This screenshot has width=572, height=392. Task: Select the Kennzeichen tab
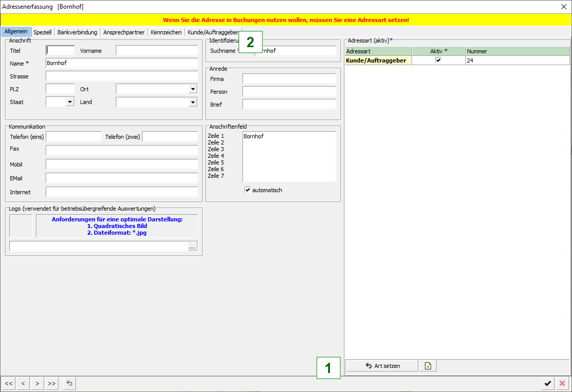166,32
